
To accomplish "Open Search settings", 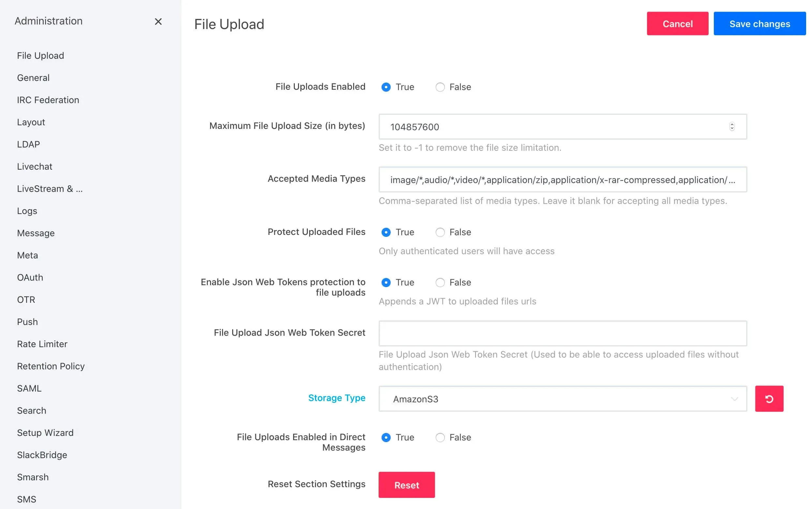I will [32, 411].
